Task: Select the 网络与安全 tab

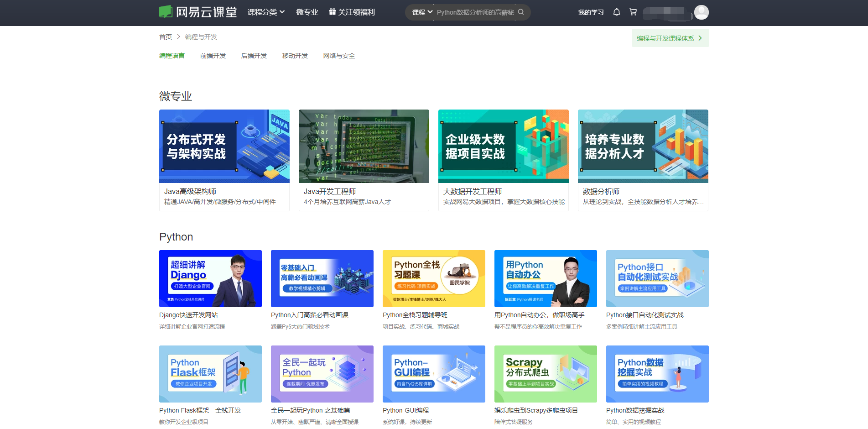Action: pos(339,56)
